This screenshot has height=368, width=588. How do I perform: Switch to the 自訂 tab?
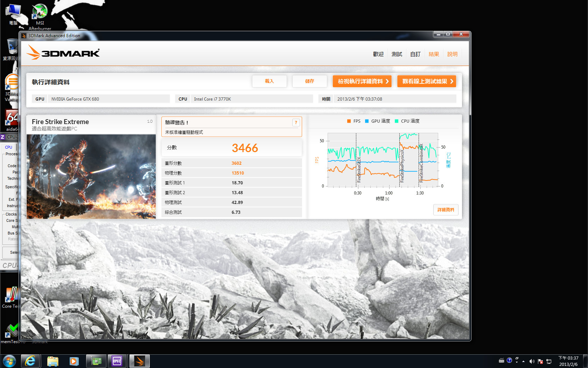(415, 54)
